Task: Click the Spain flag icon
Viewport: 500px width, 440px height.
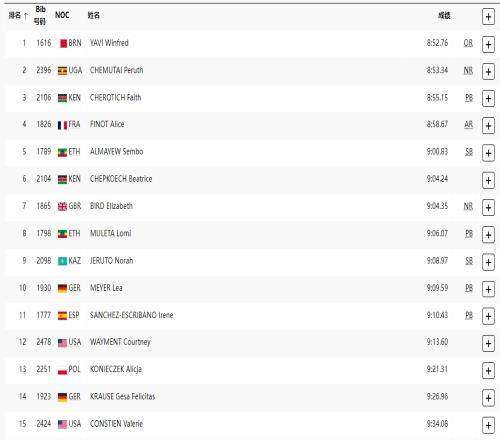Action: tap(62, 316)
